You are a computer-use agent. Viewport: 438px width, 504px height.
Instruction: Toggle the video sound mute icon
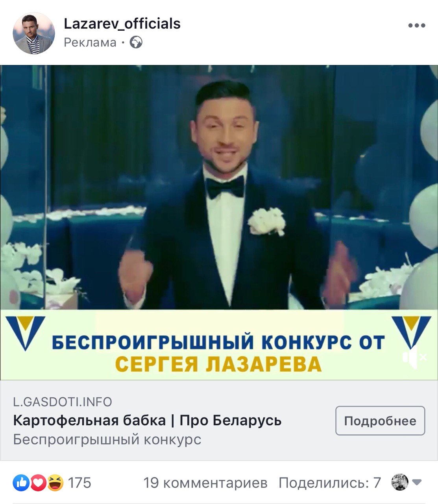click(414, 357)
